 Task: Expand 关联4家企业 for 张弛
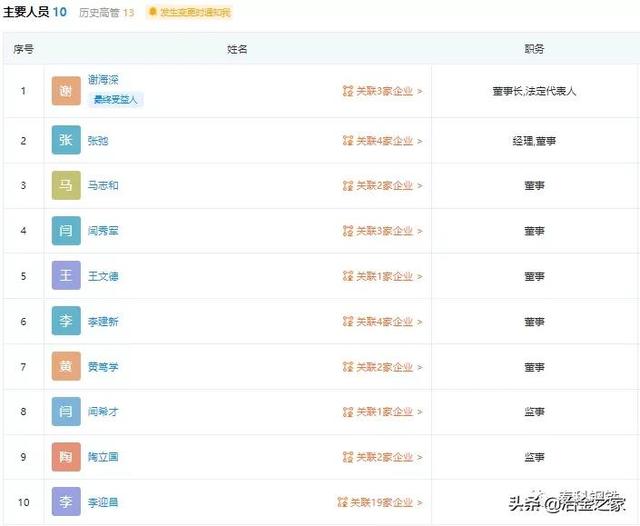pos(382,141)
